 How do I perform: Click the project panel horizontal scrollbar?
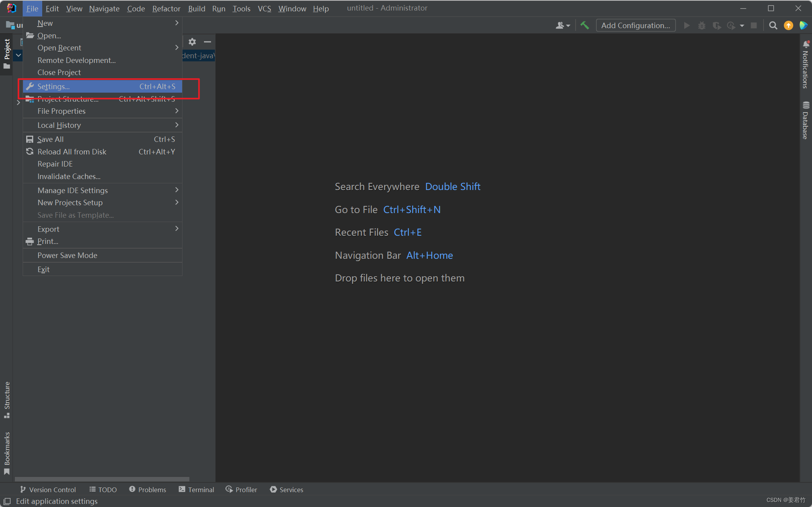[x=102, y=479]
